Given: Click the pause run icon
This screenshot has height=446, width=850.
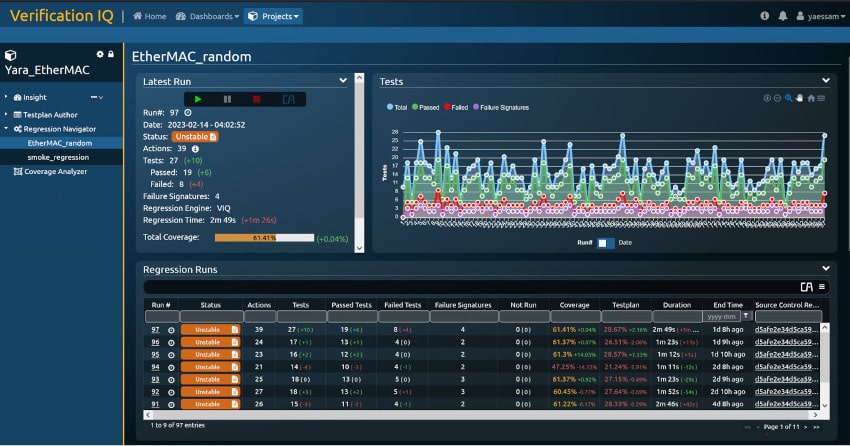Looking at the screenshot, I should tap(227, 99).
